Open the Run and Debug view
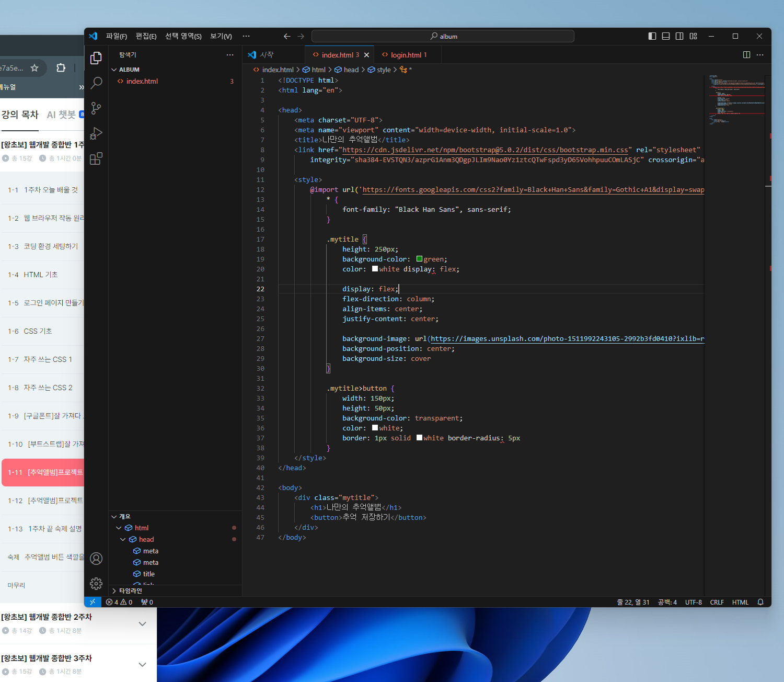This screenshot has height=682, width=784. [x=96, y=133]
